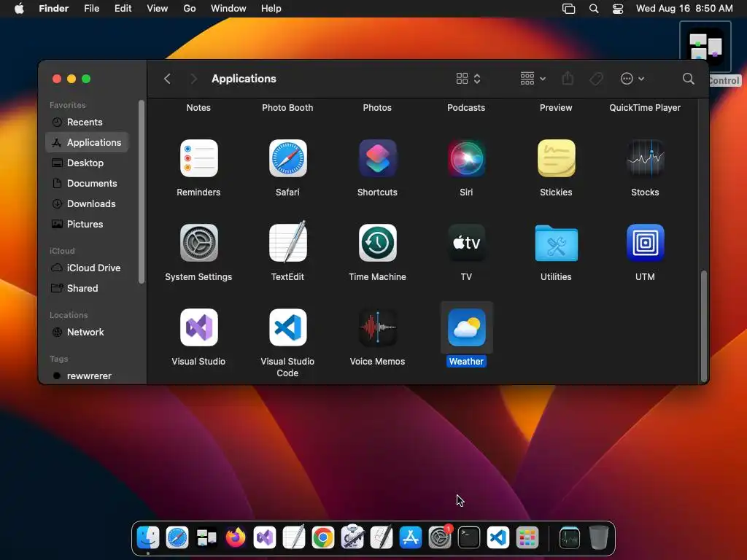The width and height of the screenshot is (747, 560).
Task: Select the TextEdit app icon in Applications
Action: point(287,242)
